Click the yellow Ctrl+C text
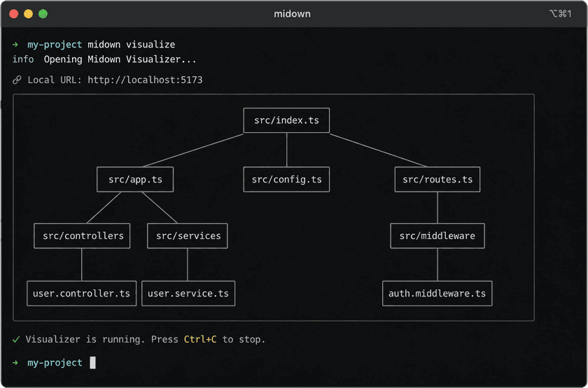This screenshot has width=588, height=388. pyautogui.click(x=200, y=339)
